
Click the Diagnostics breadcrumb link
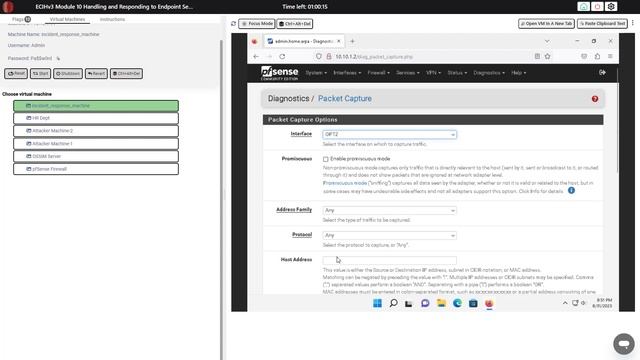[288, 99]
